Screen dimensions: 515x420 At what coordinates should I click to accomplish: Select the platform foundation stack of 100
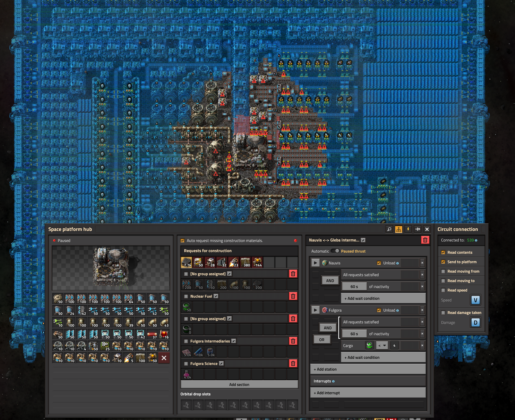pos(140,358)
